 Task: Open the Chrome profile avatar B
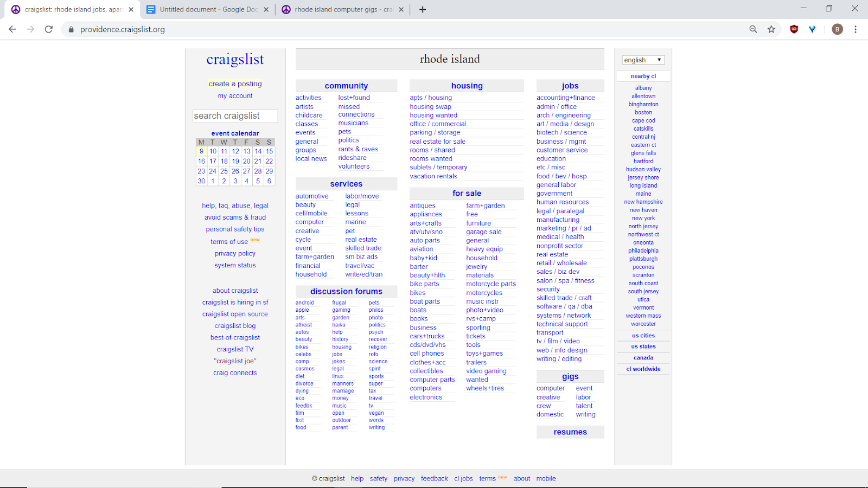pyautogui.click(x=838, y=29)
